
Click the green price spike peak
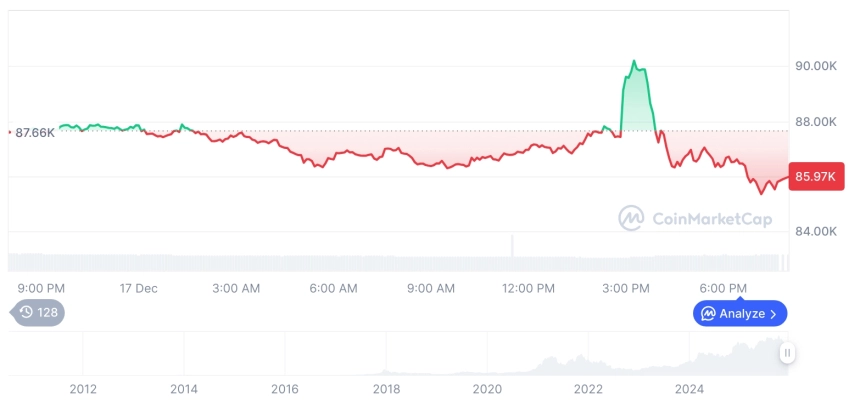(634, 62)
